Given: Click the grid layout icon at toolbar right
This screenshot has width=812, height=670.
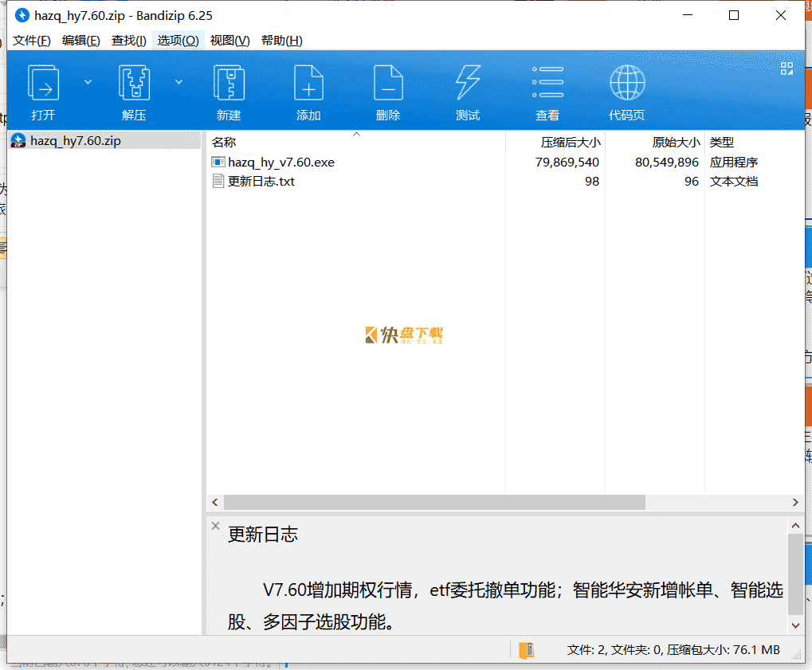Looking at the screenshot, I should [787, 69].
